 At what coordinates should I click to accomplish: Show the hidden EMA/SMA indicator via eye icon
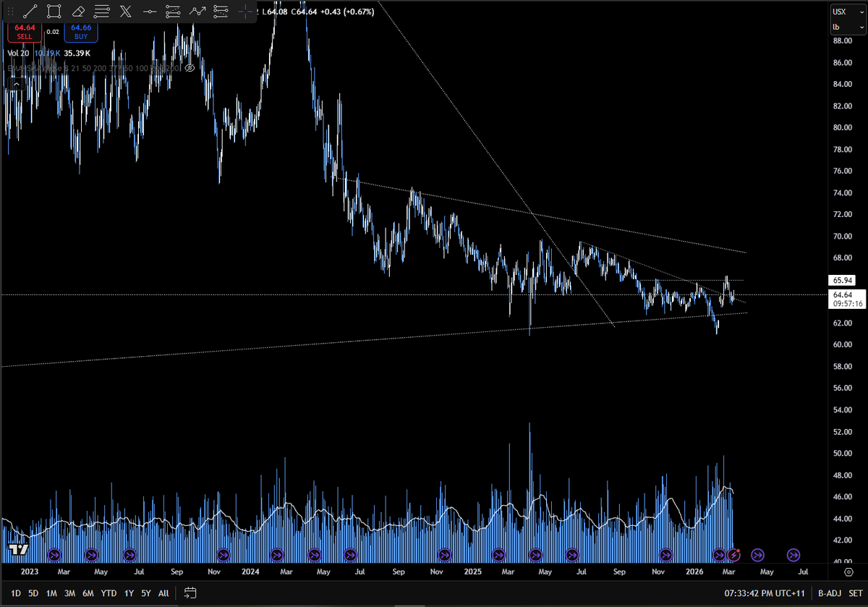click(x=190, y=67)
